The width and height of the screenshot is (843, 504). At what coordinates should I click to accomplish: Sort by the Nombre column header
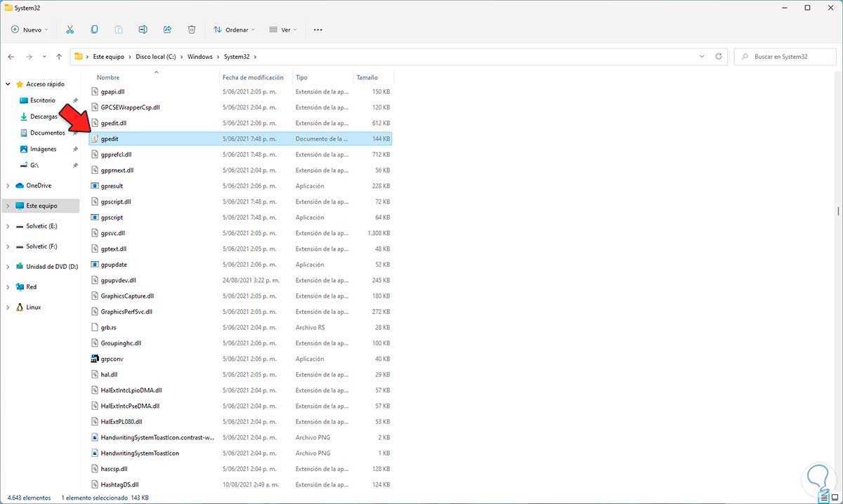108,77
